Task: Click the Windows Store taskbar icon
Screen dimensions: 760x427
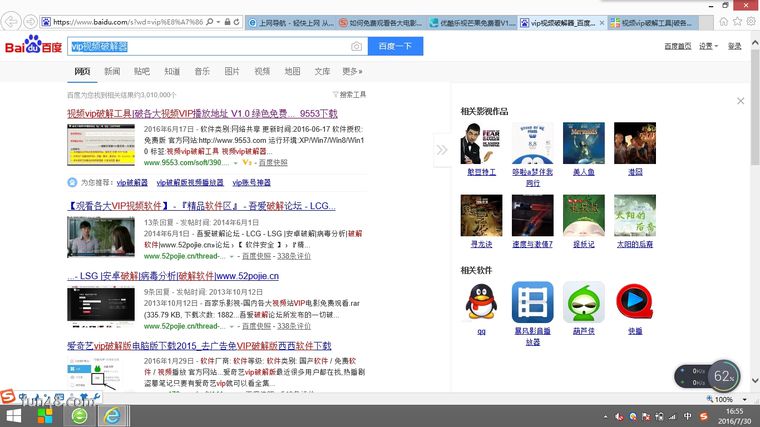Action: (x=45, y=416)
